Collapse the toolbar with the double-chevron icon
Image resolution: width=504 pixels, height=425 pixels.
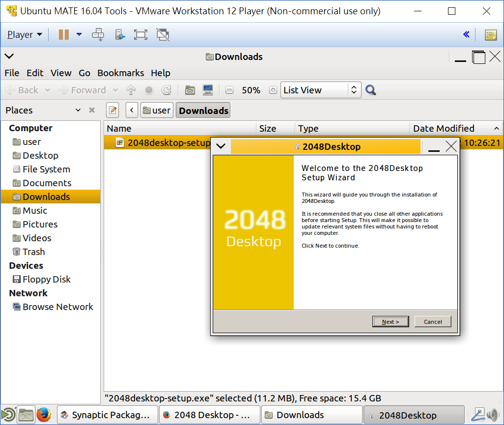click(x=466, y=34)
